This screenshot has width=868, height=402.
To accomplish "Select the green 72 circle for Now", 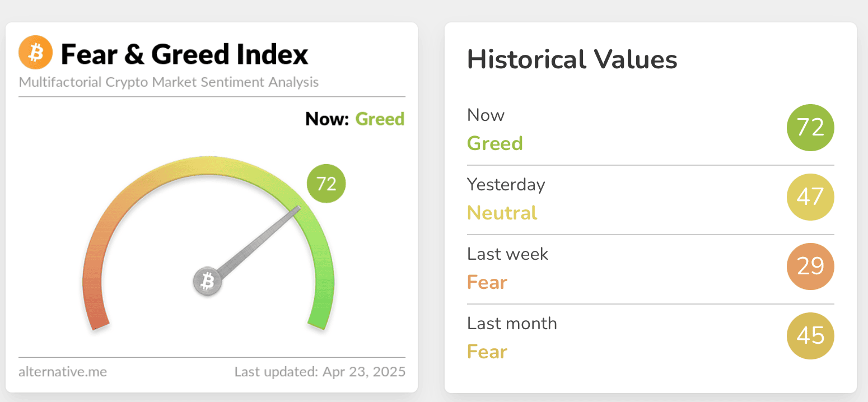I will pyautogui.click(x=810, y=128).
